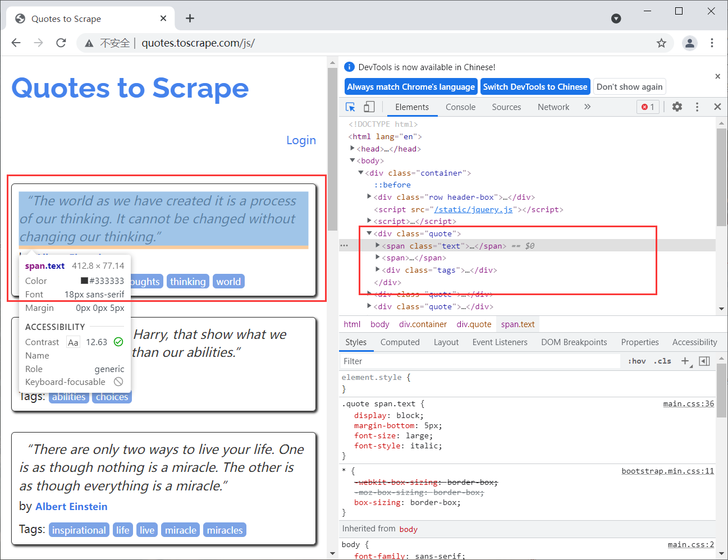728x560 pixels.
Task: Open main.css:36 source link
Action: click(689, 403)
